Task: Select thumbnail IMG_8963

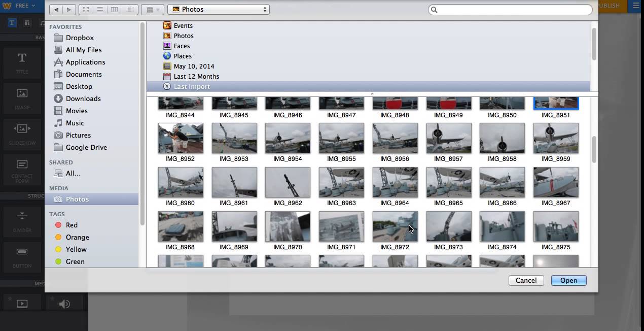Action: tap(341, 182)
